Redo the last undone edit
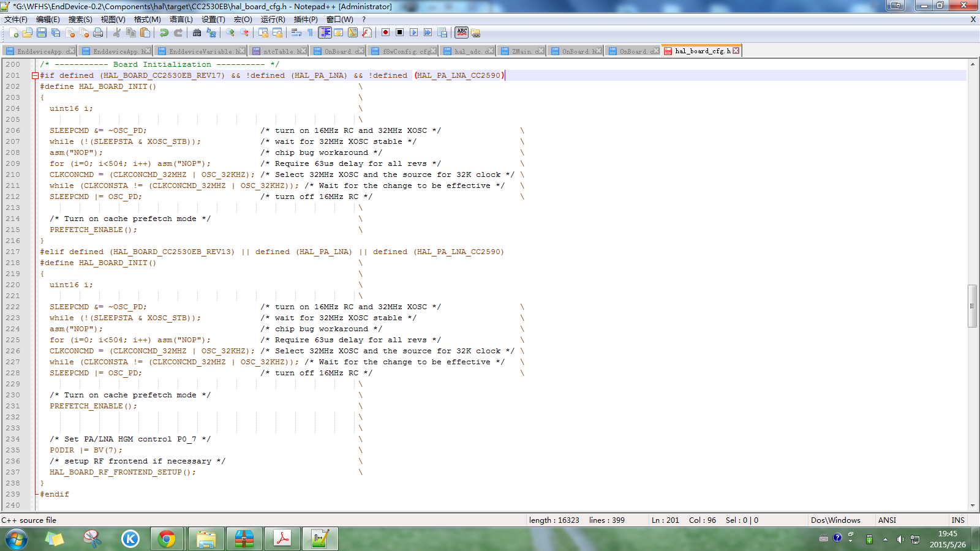Viewport: 980px width, 551px height. (x=178, y=32)
